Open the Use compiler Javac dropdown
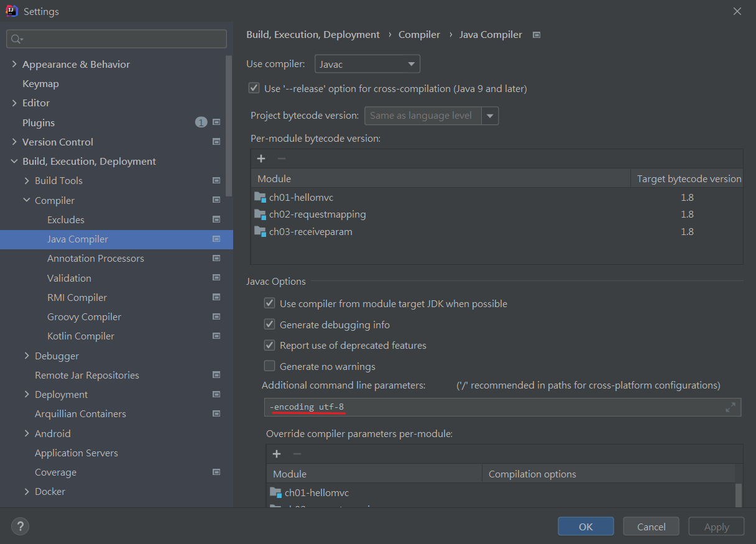 tap(367, 64)
